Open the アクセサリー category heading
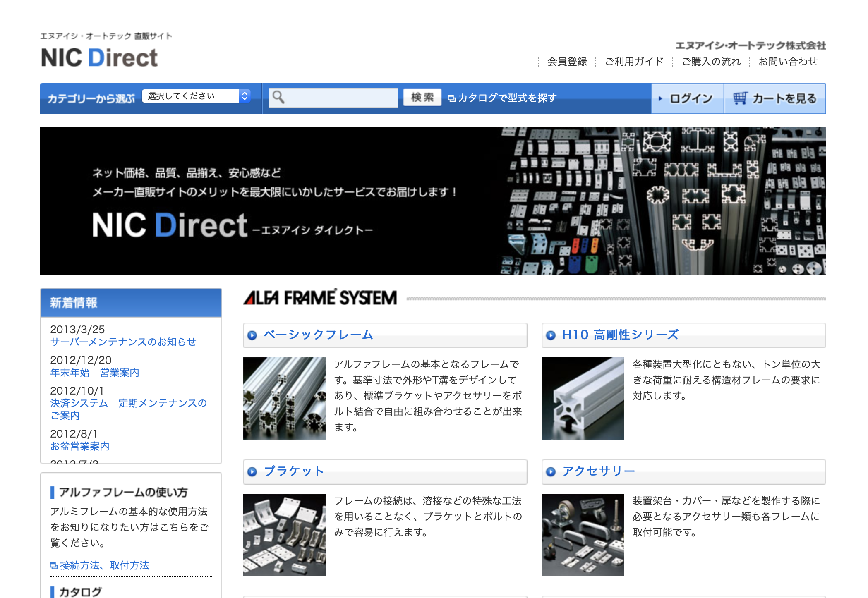The width and height of the screenshot is (868, 598). [x=599, y=471]
